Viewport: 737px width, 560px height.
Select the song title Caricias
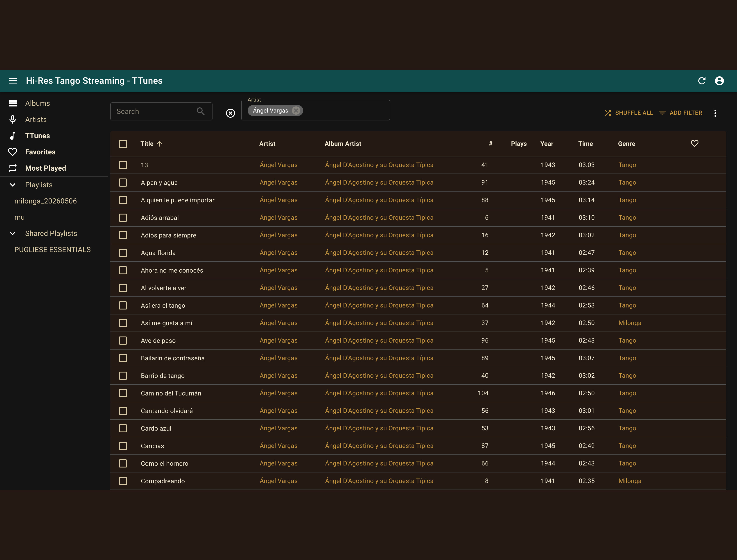(152, 446)
